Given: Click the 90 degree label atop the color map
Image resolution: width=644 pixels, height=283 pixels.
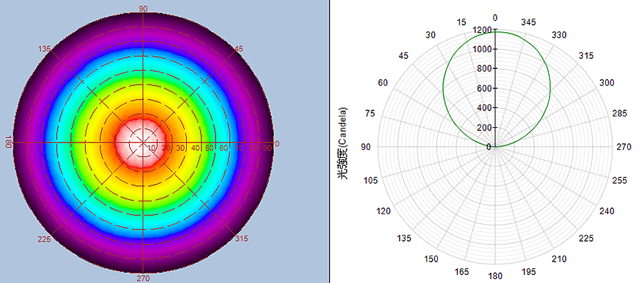Looking at the screenshot, I should click(143, 8).
